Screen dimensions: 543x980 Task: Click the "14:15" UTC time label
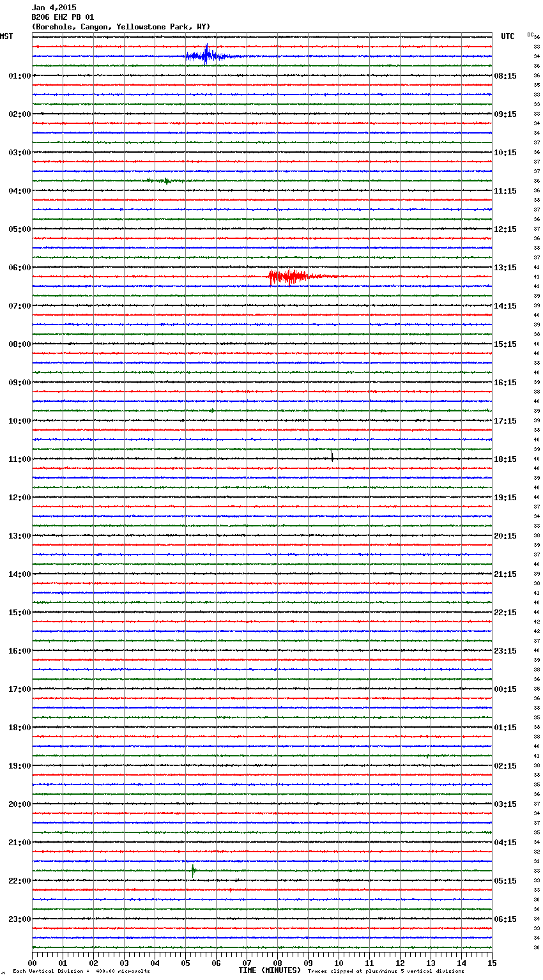[x=505, y=306]
